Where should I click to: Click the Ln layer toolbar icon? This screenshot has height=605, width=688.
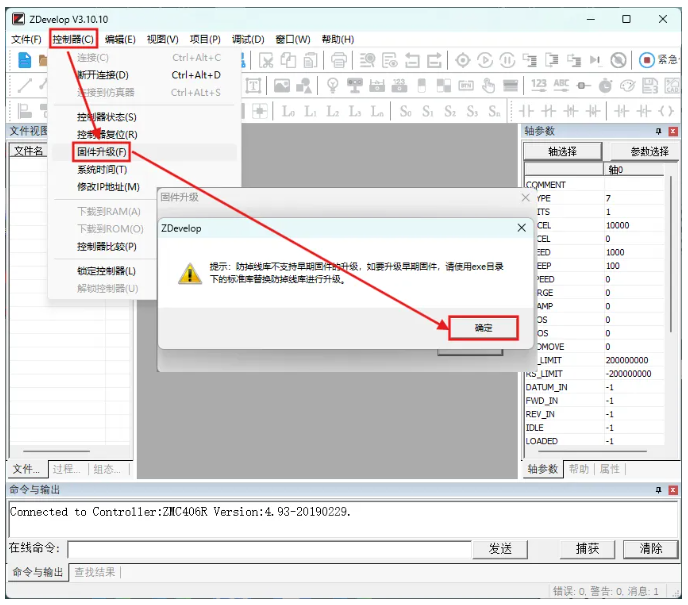tap(377, 111)
